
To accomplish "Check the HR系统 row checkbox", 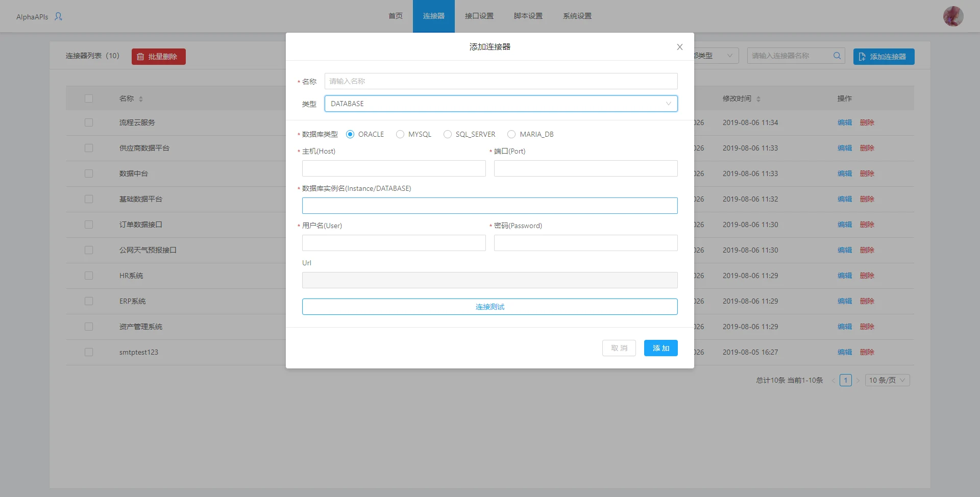I will [x=89, y=276].
